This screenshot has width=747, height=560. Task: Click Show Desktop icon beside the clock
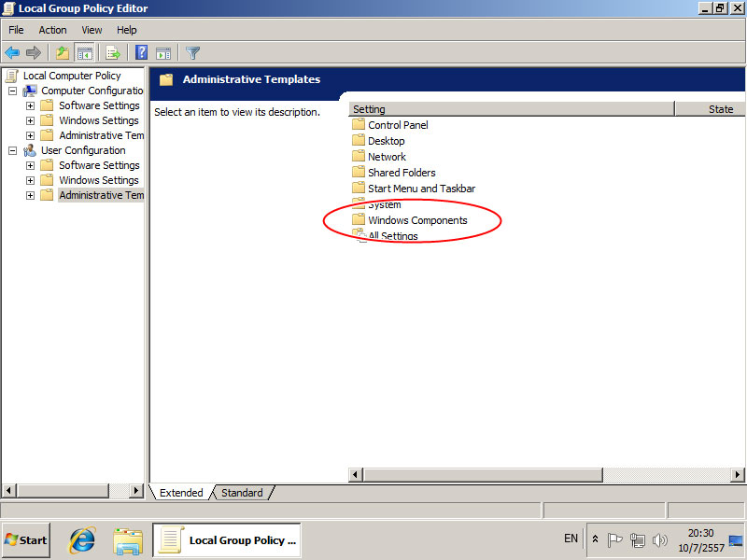tap(736, 541)
